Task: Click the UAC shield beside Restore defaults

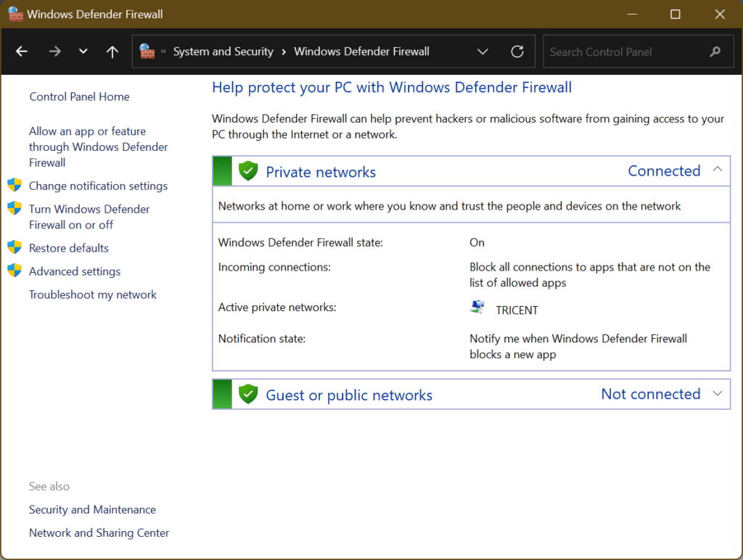Action: pos(15,247)
